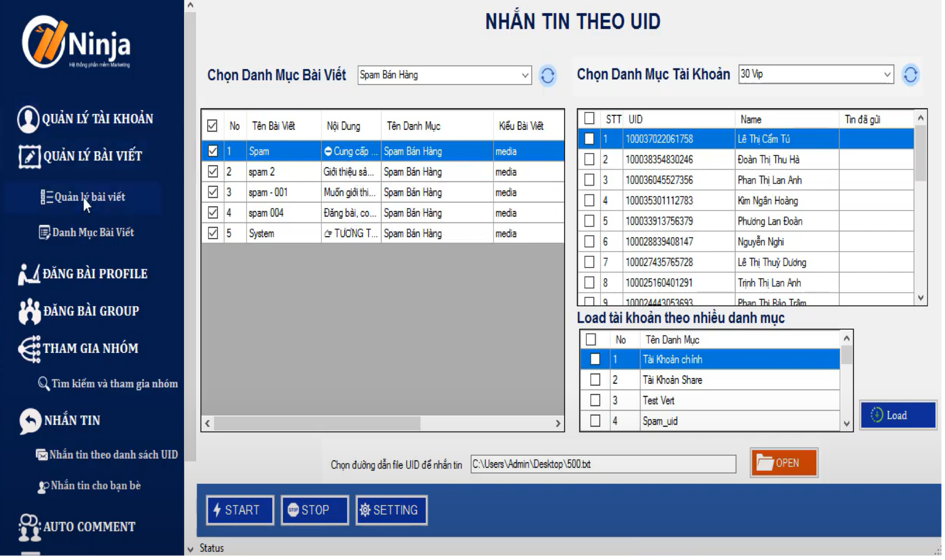Open the SETTING dialog
Image resolution: width=945 pixels, height=560 pixels.
click(392, 511)
